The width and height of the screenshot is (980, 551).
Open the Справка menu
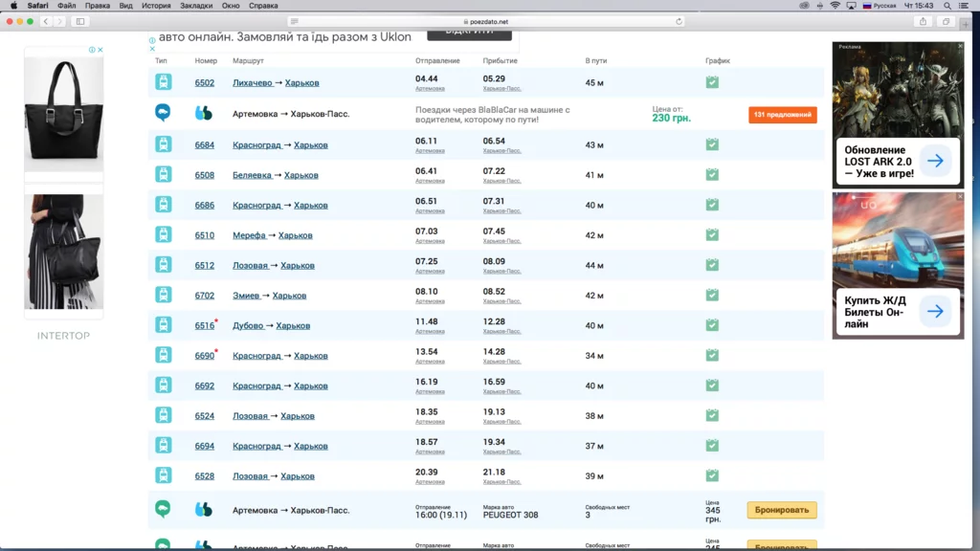(x=263, y=6)
